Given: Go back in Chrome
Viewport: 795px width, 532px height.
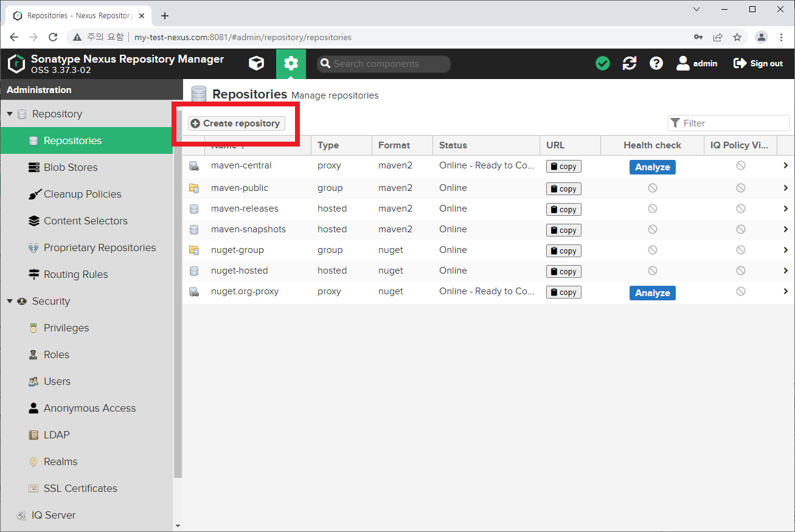Looking at the screenshot, I should coord(14,37).
